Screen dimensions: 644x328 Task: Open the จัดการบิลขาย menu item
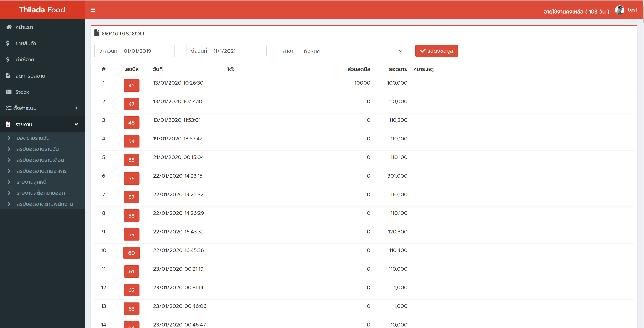pyautogui.click(x=42, y=76)
